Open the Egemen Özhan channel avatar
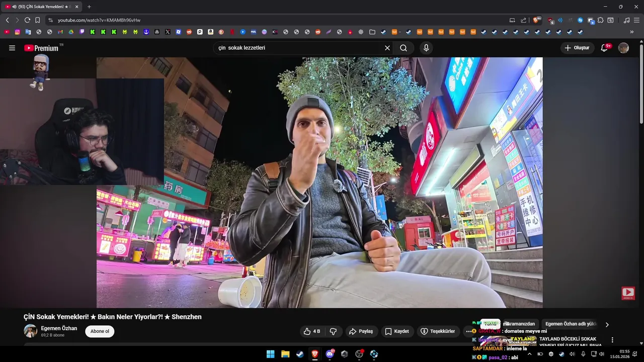644x362 pixels. 31,331
